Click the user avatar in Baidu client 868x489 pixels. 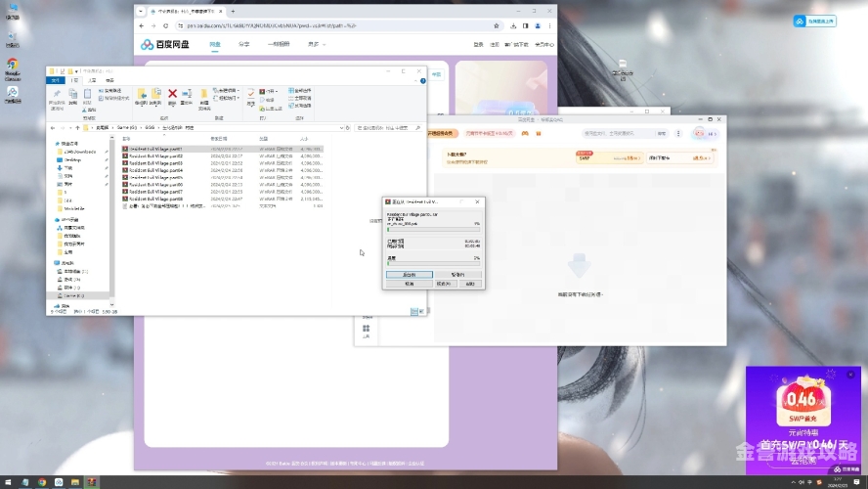coord(699,133)
